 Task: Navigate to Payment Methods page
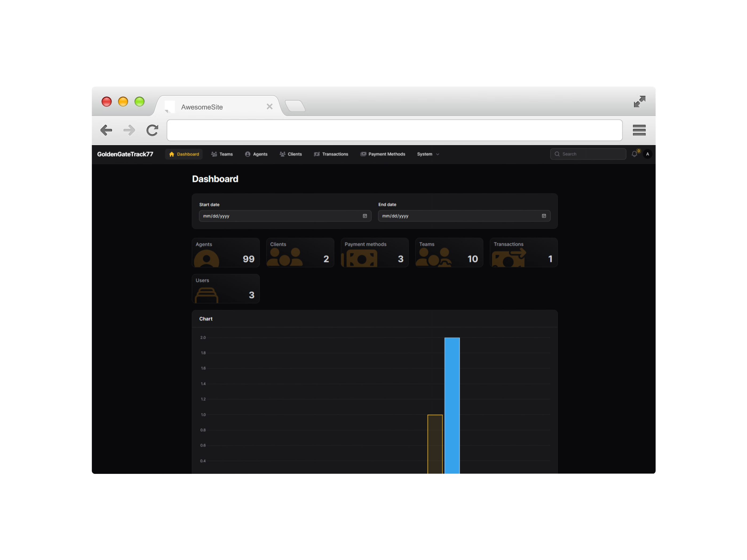point(383,154)
